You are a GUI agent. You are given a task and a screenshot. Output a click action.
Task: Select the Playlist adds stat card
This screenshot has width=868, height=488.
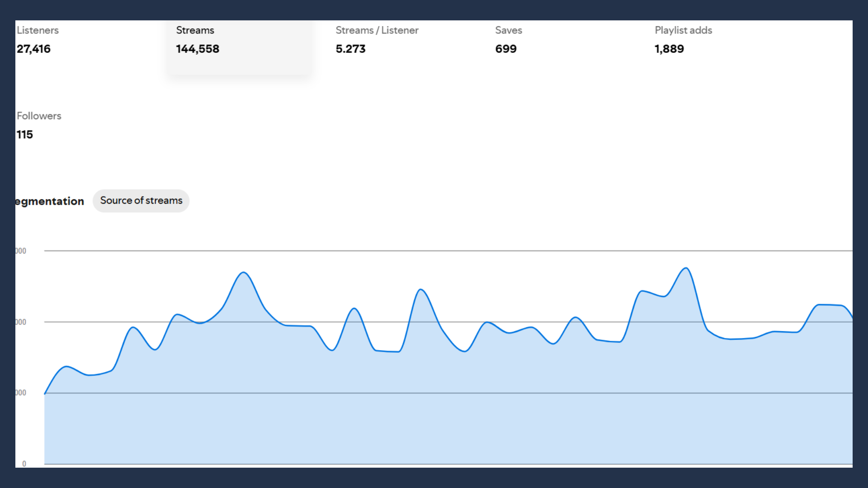[683, 30]
